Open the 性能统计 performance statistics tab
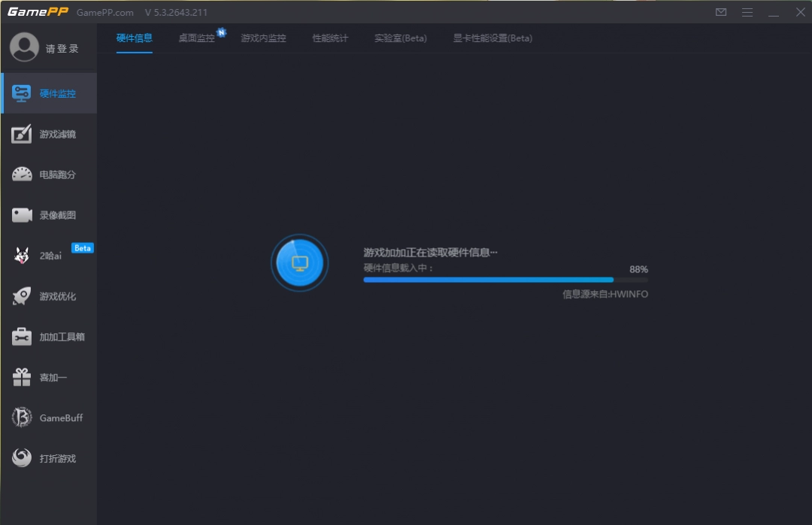812x525 pixels. [329, 36]
